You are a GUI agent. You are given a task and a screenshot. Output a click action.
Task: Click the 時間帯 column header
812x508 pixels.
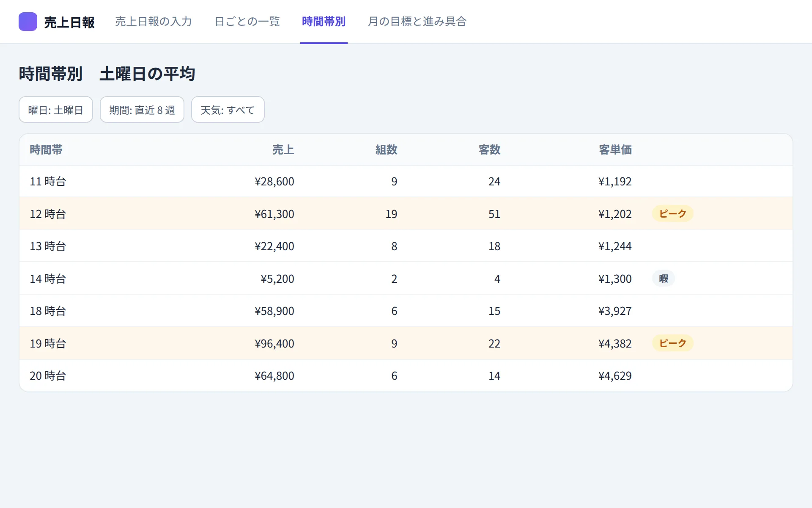pos(46,150)
